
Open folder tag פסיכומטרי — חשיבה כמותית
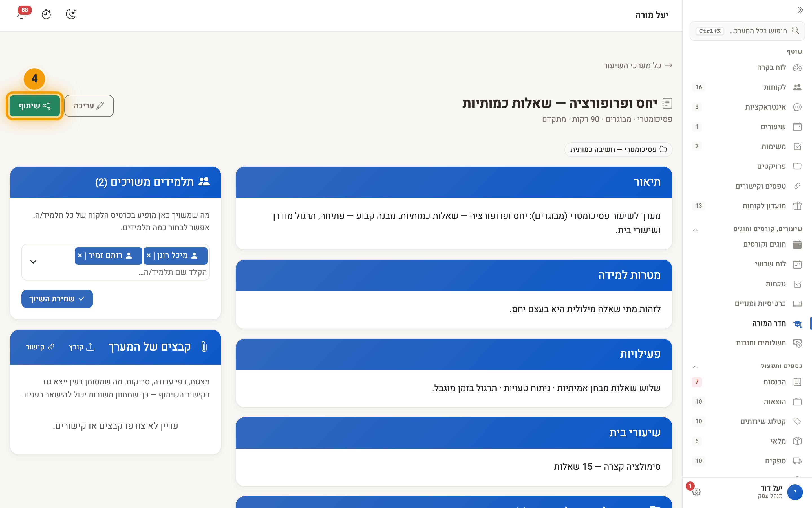point(618,150)
